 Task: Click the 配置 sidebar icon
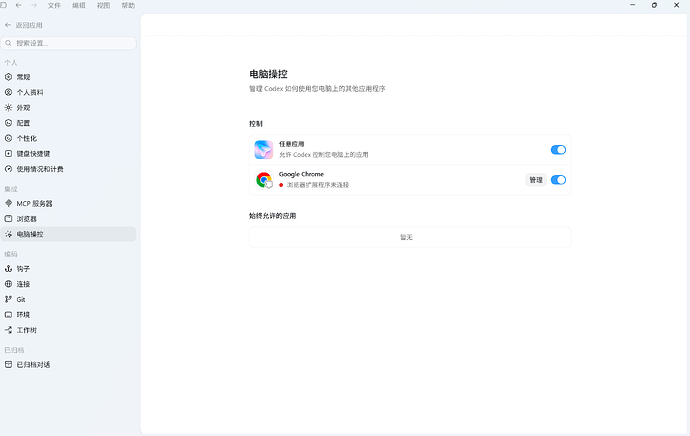(8, 123)
